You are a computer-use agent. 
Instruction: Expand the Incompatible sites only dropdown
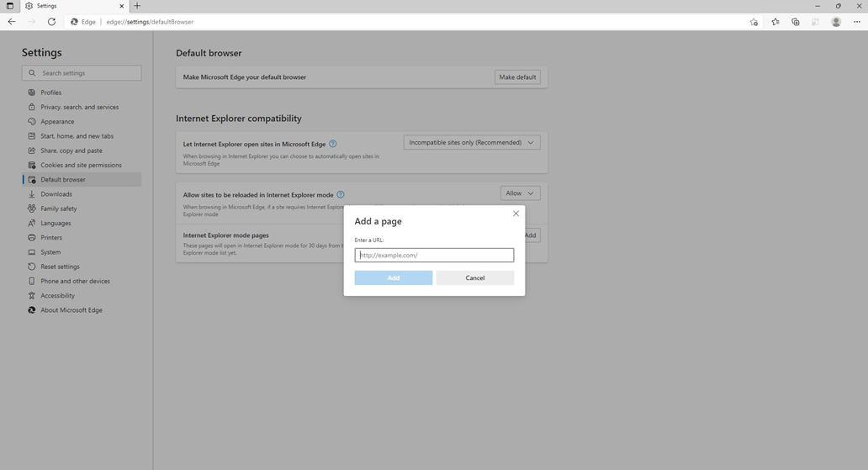[472, 142]
